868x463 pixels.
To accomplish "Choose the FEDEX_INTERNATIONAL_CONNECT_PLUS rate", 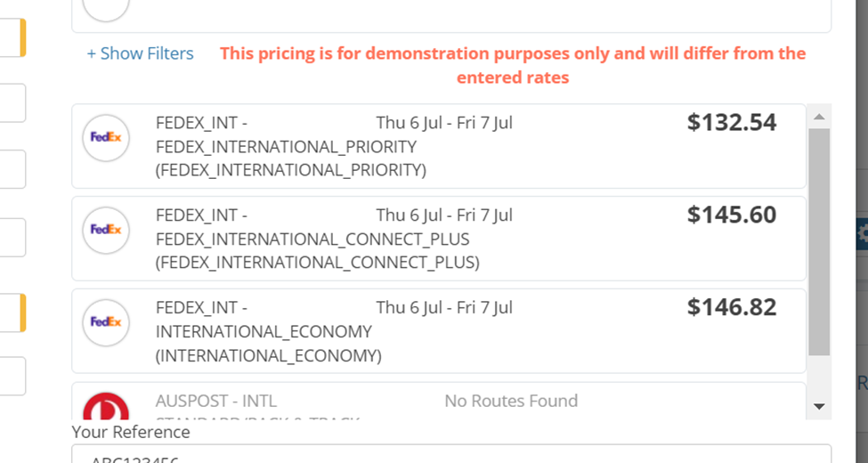I will click(x=312, y=239).
